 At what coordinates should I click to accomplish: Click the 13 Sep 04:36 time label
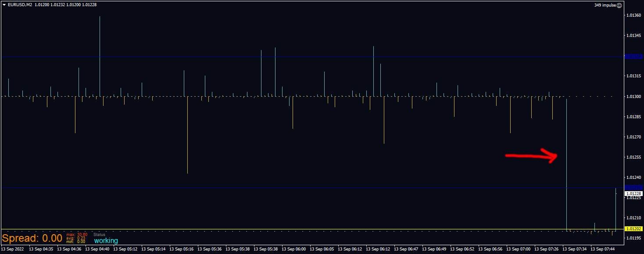pyautogui.click(x=69, y=249)
